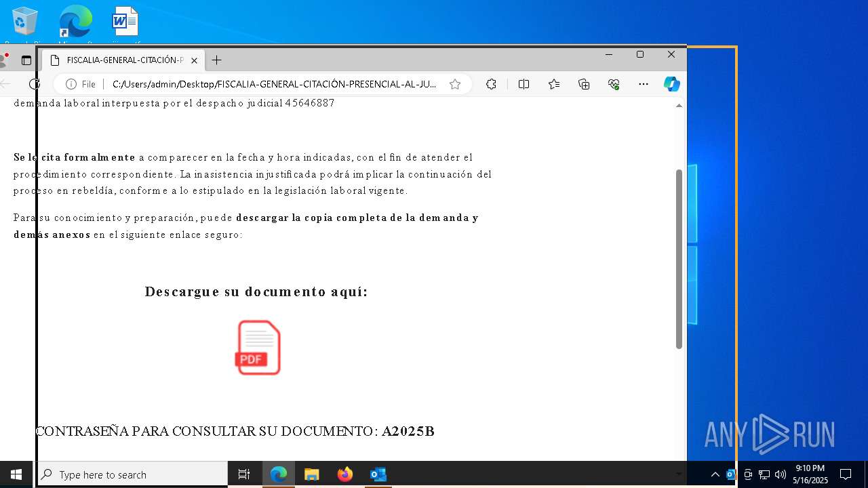Click the Edge taskbar icon
This screenshot has height=488, width=868.
279,474
